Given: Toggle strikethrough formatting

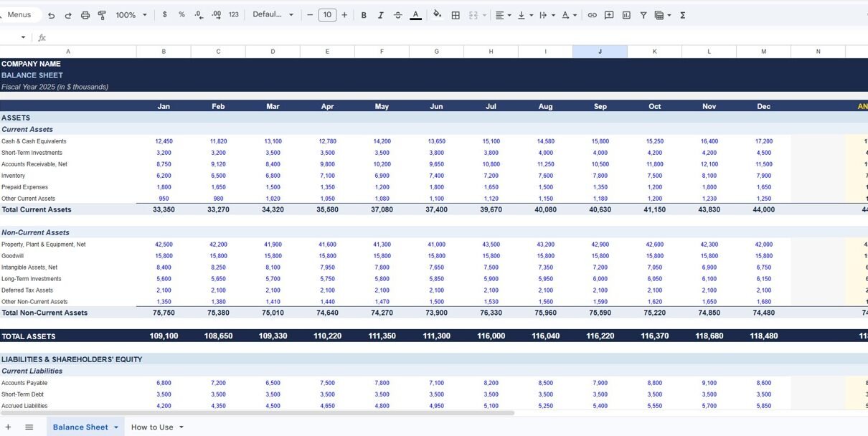Looking at the screenshot, I should (398, 15).
